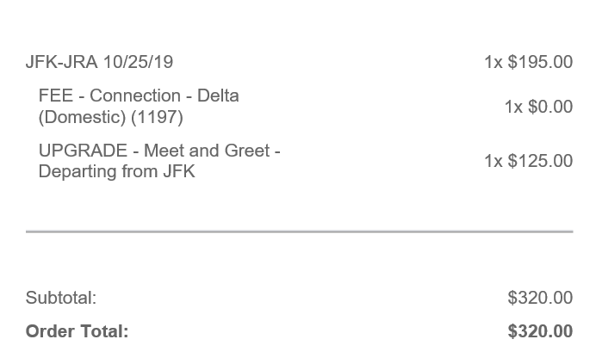
Task: Click the JFK-JRA 10/25/19 line item
Action: (99, 62)
